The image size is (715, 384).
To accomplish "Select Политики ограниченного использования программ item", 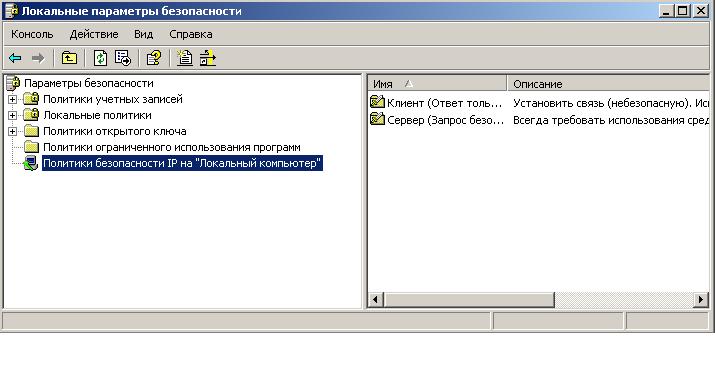I will point(171,147).
